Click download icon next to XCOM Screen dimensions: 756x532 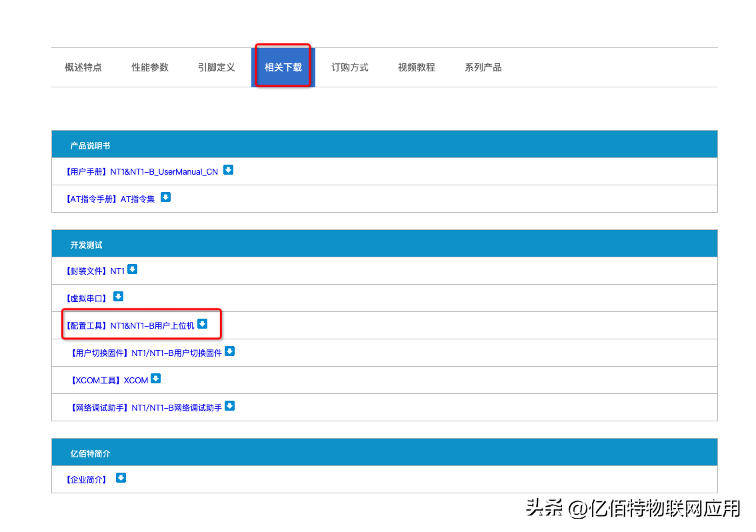tap(155, 379)
